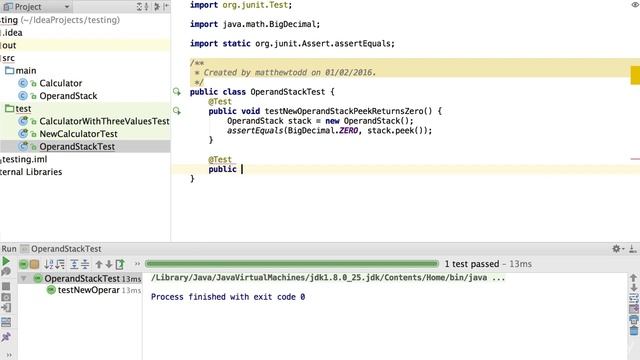Go to previous failed test arrow
Viewport: 640px width, 360px height.
coord(99,264)
